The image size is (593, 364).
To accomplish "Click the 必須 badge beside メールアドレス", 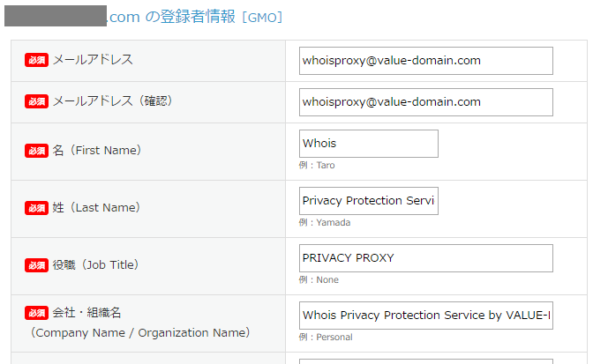I will pyautogui.click(x=36, y=60).
